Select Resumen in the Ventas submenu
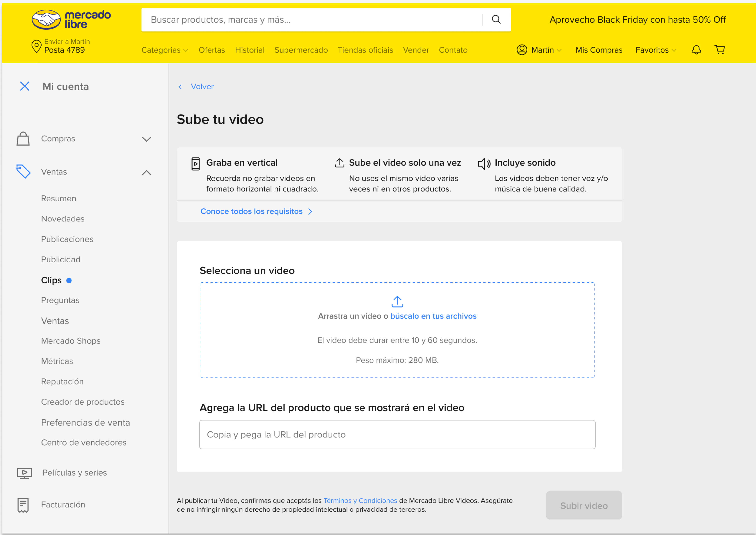 pos(59,199)
